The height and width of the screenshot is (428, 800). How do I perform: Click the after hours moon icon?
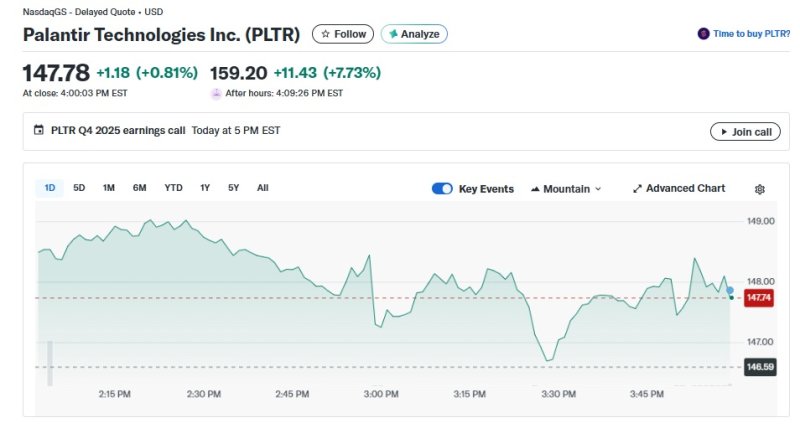tap(216, 93)
